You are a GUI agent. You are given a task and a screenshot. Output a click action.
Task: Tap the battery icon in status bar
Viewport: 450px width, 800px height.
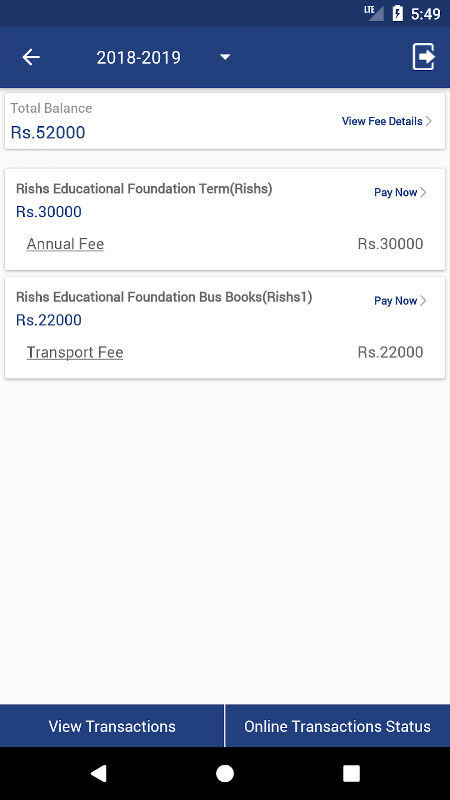(397, 13)
